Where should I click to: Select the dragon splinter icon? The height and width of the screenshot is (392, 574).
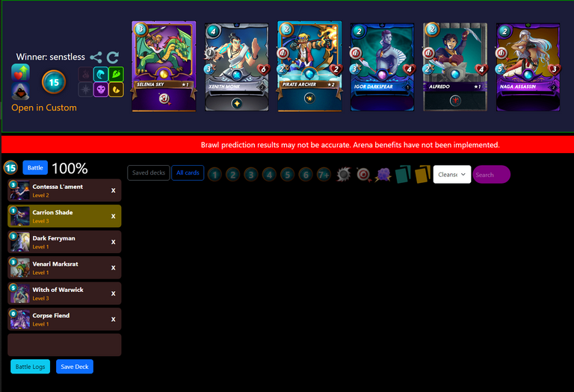[x=116, y=90]
